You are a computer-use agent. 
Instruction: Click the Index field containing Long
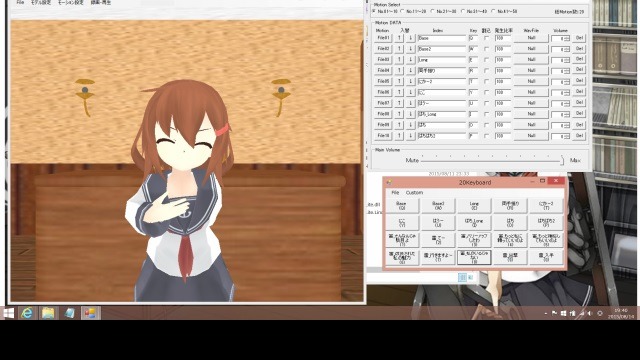coord(441,60)
